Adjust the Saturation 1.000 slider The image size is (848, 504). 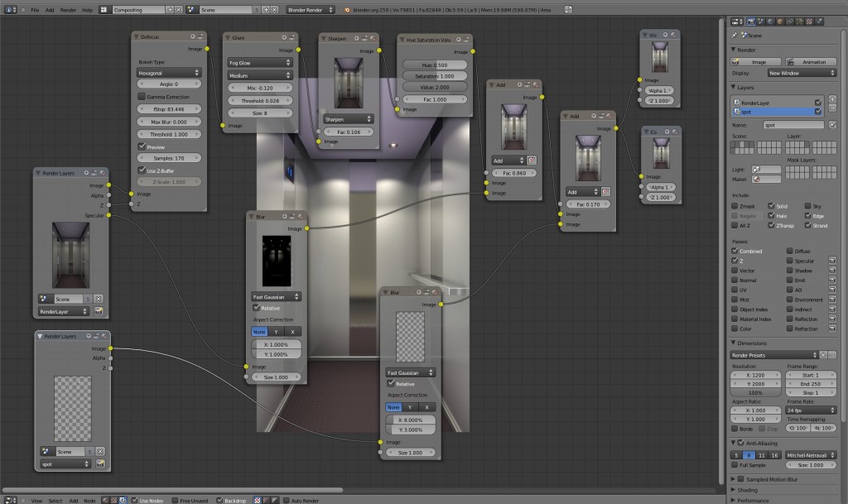(435, 76)
